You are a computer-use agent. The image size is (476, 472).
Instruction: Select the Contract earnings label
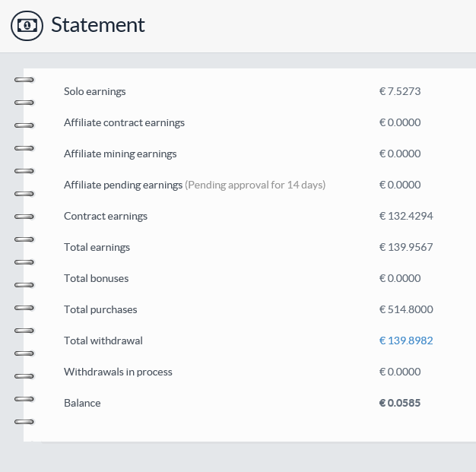pyautogui.click(x=106, y=216)
